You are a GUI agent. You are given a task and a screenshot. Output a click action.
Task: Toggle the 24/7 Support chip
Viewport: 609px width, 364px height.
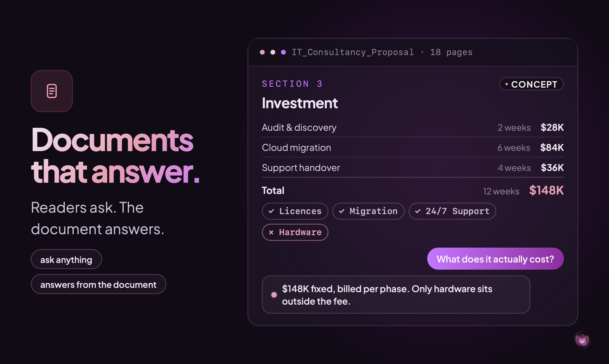coord(452,211)
